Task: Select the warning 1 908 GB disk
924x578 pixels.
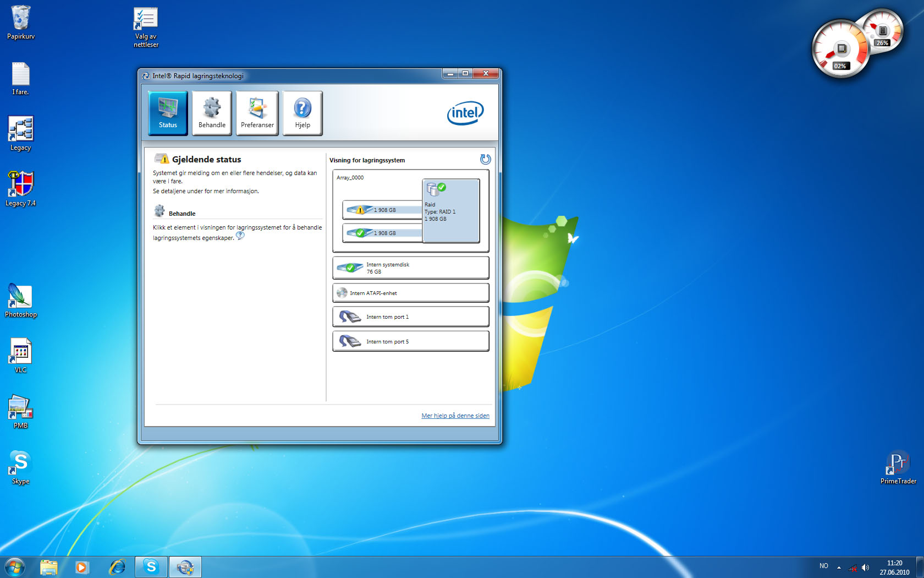Action: pyautogui.click(x=382, y=210)
